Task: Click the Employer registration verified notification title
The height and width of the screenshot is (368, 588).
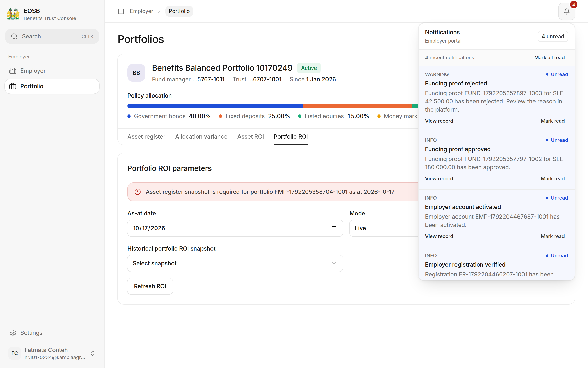Action: click(x=465, y=265)
